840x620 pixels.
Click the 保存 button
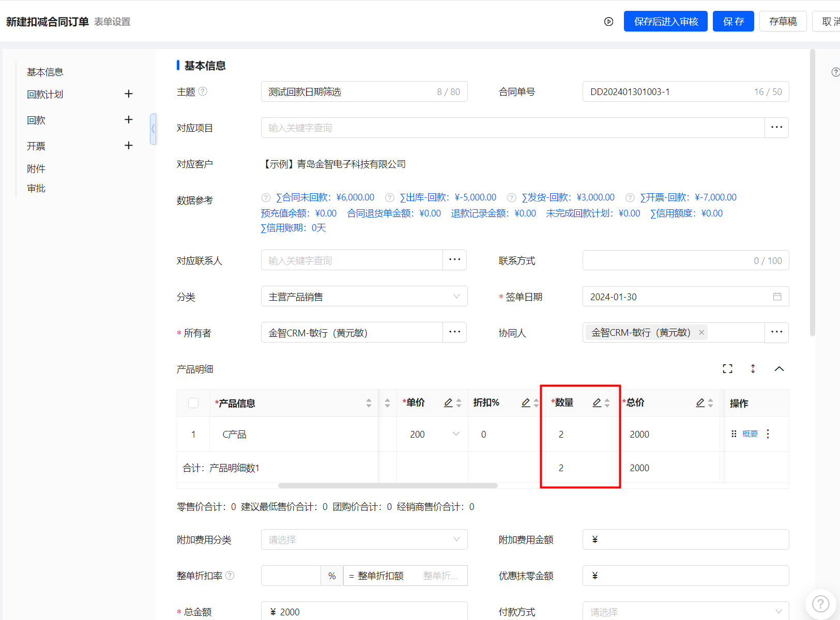733,21
